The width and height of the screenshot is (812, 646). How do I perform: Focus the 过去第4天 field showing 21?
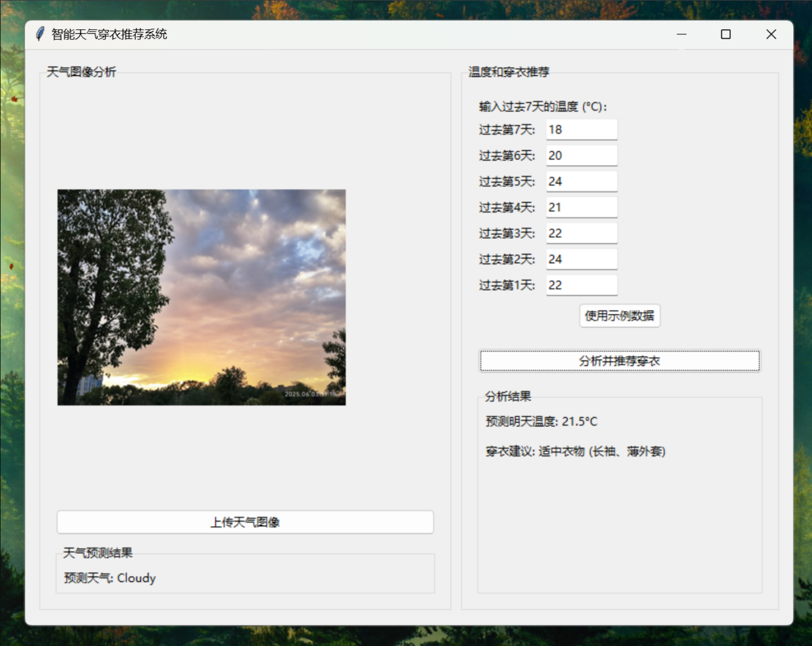(581, 207)
